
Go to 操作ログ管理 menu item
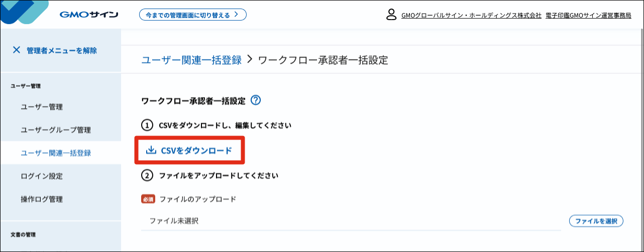tap(42, 199)
